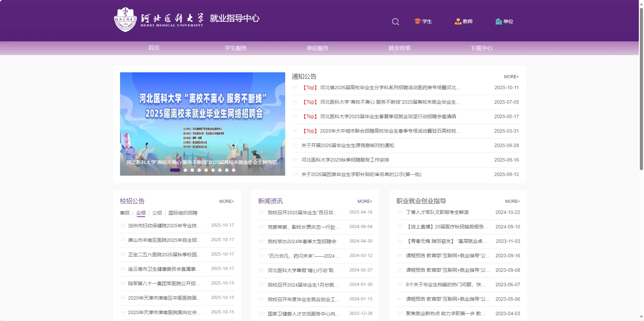Viewport: 644px width, 321px height.
Task: Click MORE> for 职业就业创业指导
Action: tap(513, 201)
